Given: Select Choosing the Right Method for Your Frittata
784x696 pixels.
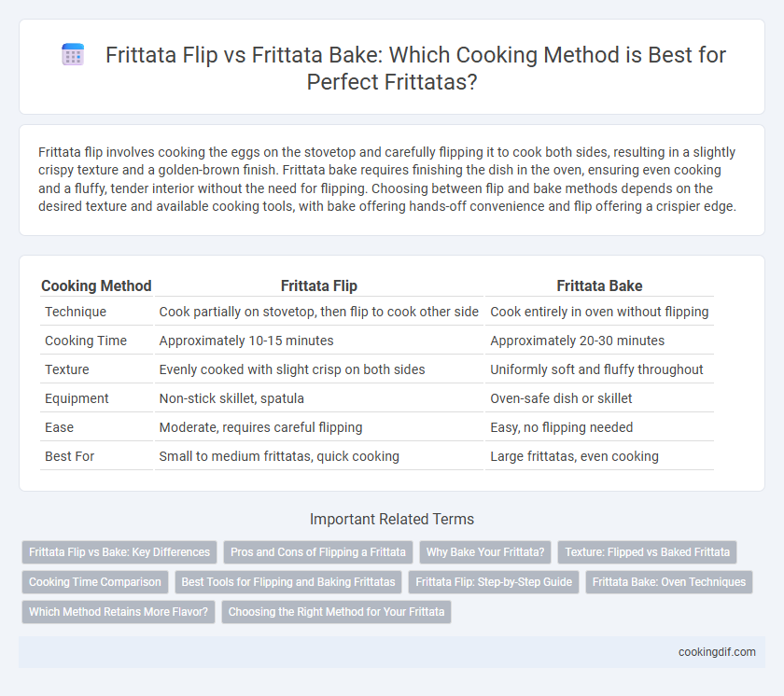Looking at the screenshot, I should [337, 612].
